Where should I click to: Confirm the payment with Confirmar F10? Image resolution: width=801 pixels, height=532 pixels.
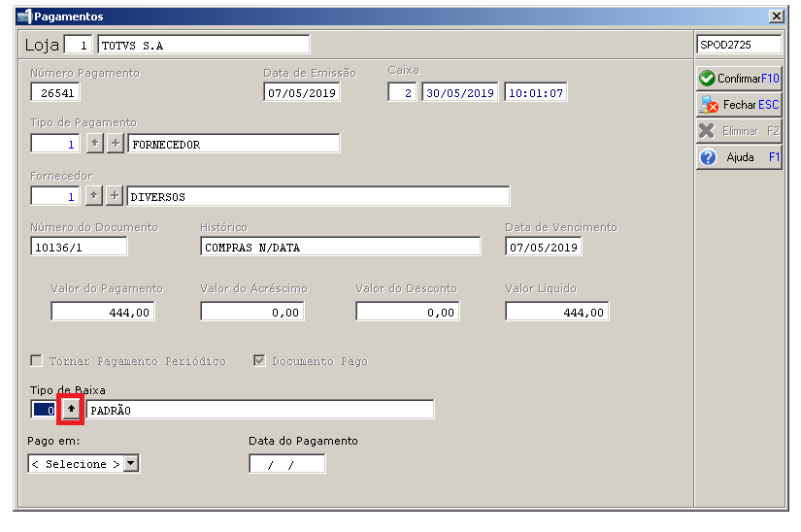click(739, 78)
